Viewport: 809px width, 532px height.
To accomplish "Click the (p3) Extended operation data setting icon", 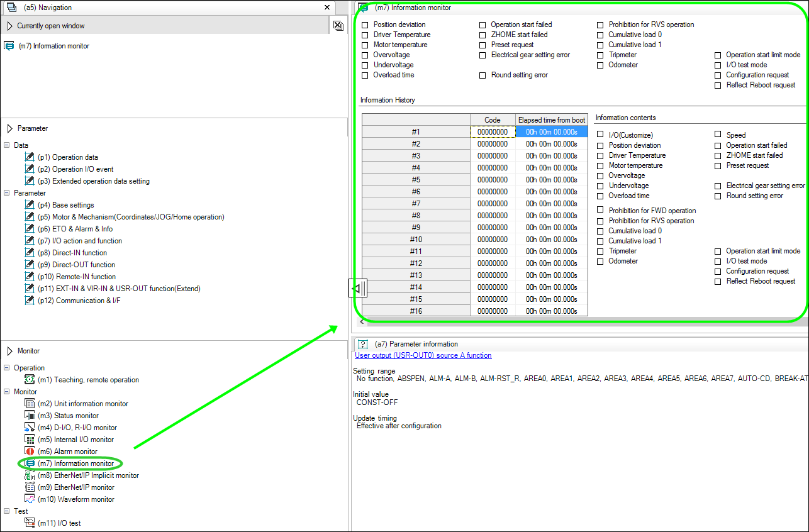I will pyautogui.click(x=30, y=181).
